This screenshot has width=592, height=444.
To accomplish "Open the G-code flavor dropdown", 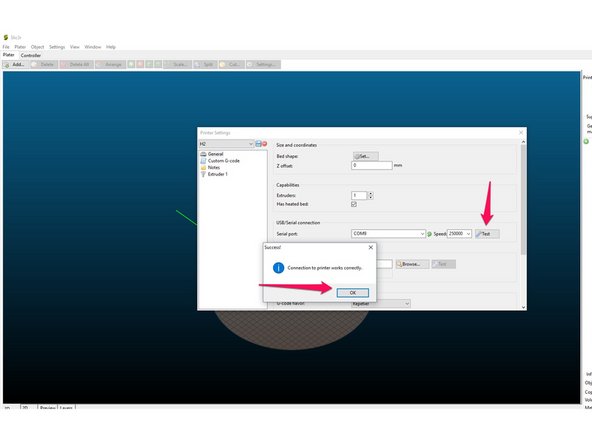I will click(381, 304).
